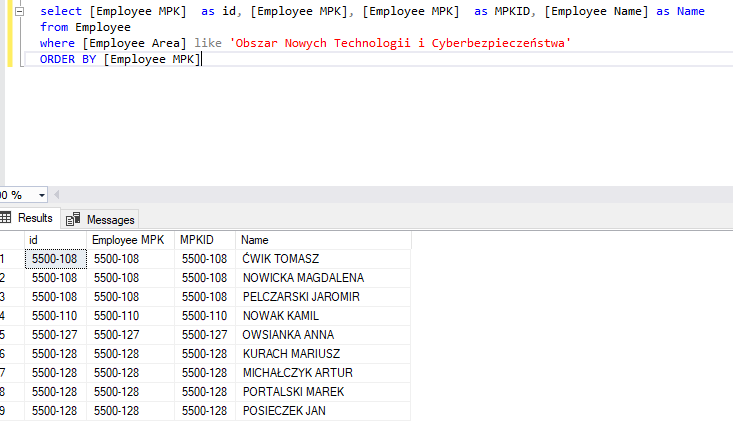
Task: Select the KURACH MARIUSZ name cell
Action: tap(323, 354)
